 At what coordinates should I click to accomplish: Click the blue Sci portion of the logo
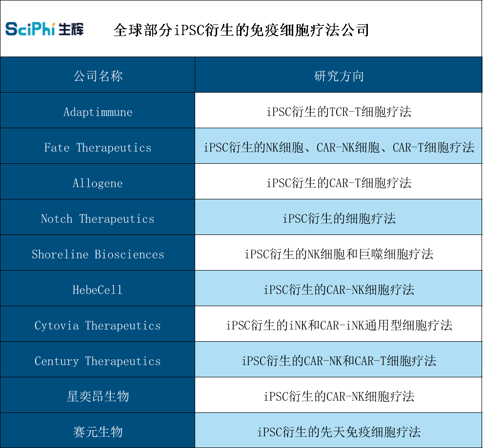18,29
